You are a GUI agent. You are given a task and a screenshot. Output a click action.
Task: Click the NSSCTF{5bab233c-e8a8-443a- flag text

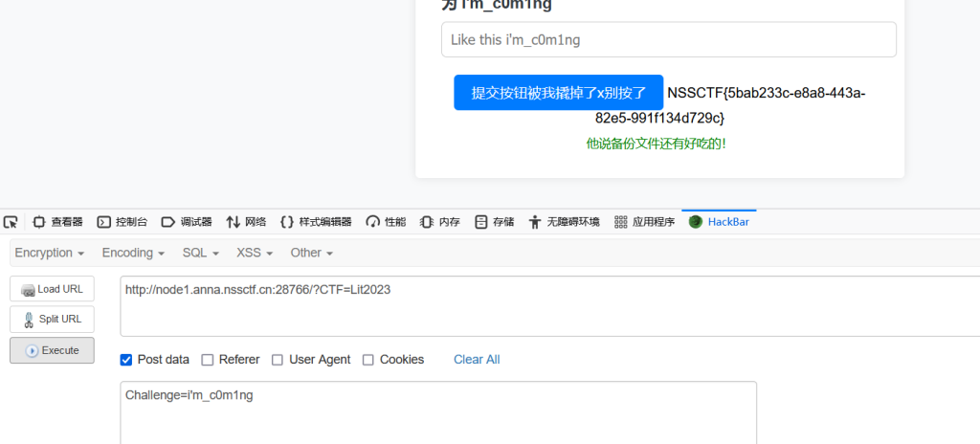click(x=767, y=93)
